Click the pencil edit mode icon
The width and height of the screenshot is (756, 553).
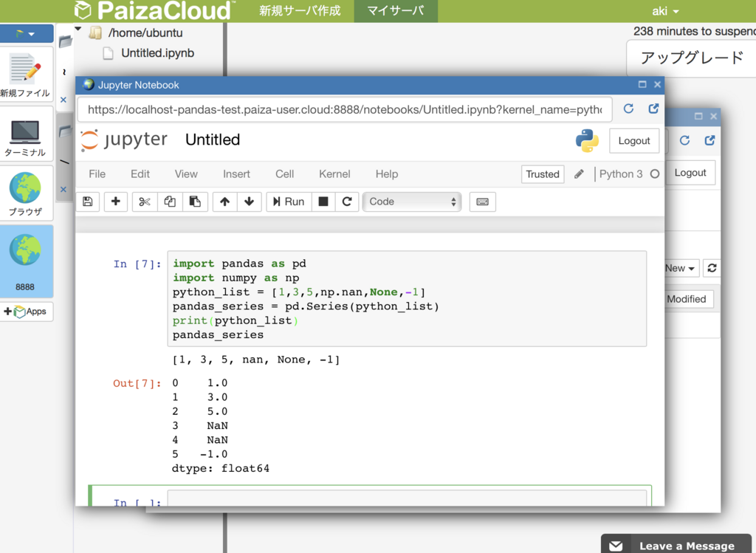coord(579,174)
